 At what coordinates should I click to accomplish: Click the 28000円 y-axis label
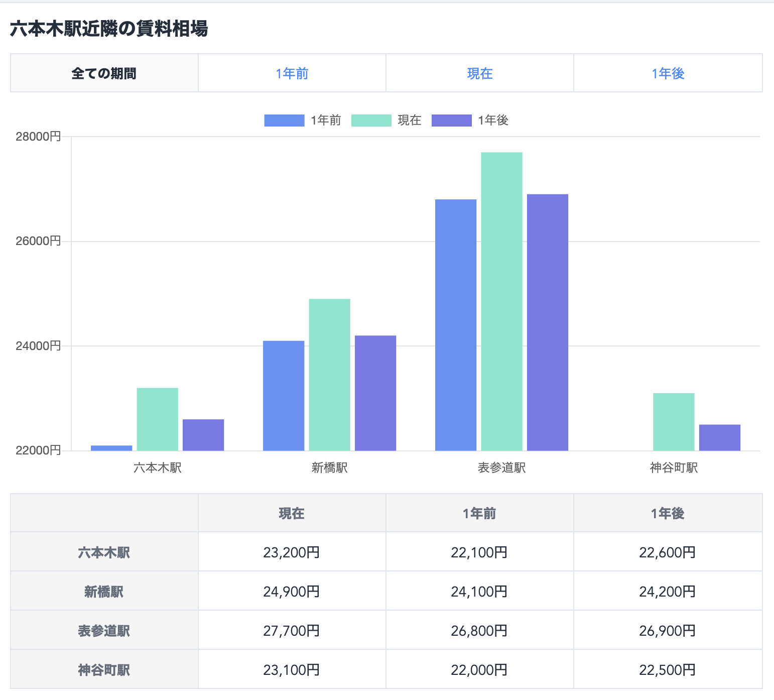(38, 137)
